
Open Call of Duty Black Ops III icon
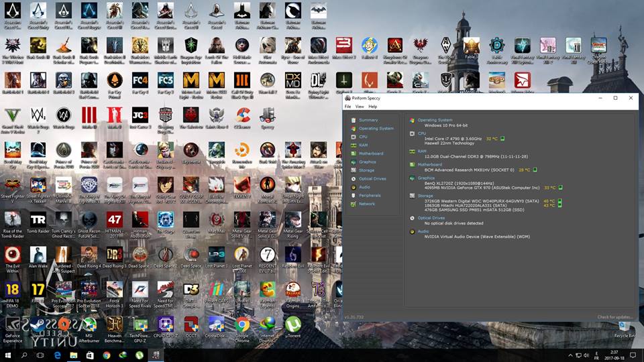(x=242, y=85)
